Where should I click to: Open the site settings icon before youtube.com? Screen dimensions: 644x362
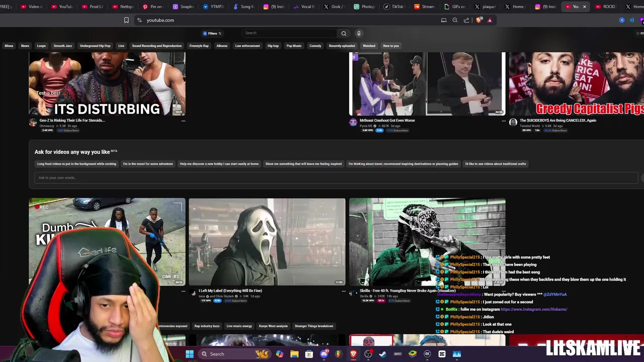coord(139,20)
